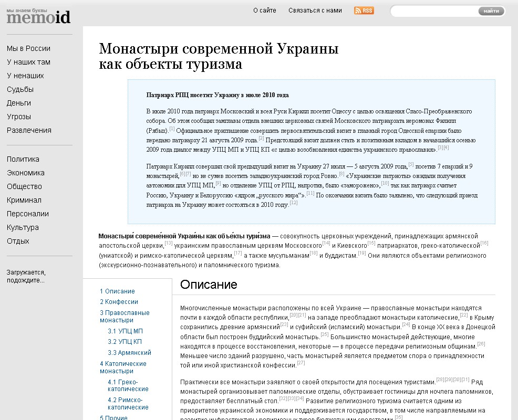Open footnote reference [25]

tap(325, 334)
